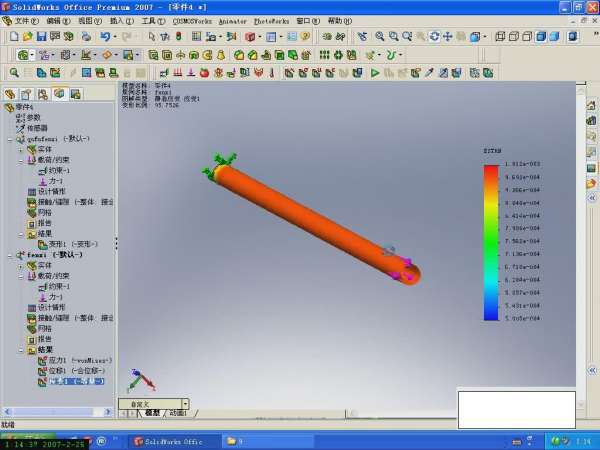Select the Pan view tool
600x450 pixels.
[447, 37]
